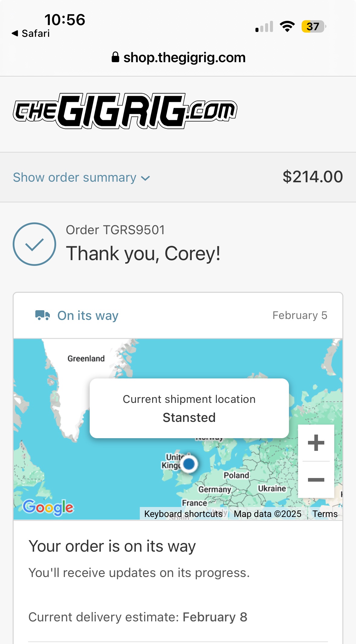Tap the back to Safari arrow
This screenshot has height=644, width=356.
[x=15, y=33]
